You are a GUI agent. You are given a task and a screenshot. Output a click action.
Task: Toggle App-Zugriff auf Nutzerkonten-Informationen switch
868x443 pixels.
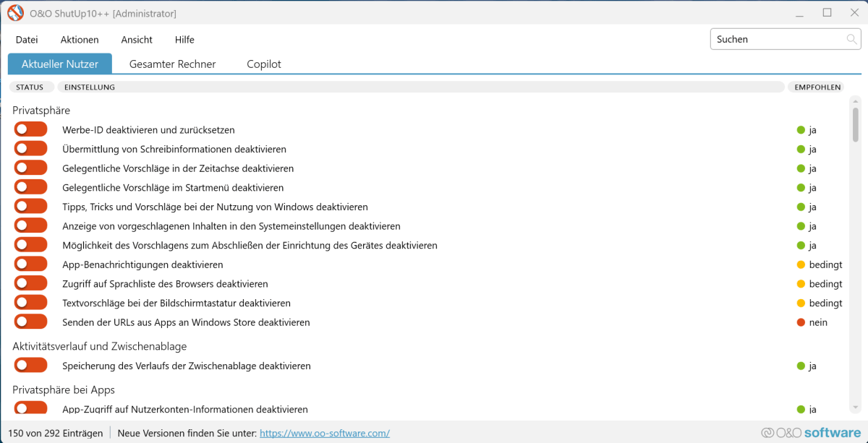tap(30, 408)
